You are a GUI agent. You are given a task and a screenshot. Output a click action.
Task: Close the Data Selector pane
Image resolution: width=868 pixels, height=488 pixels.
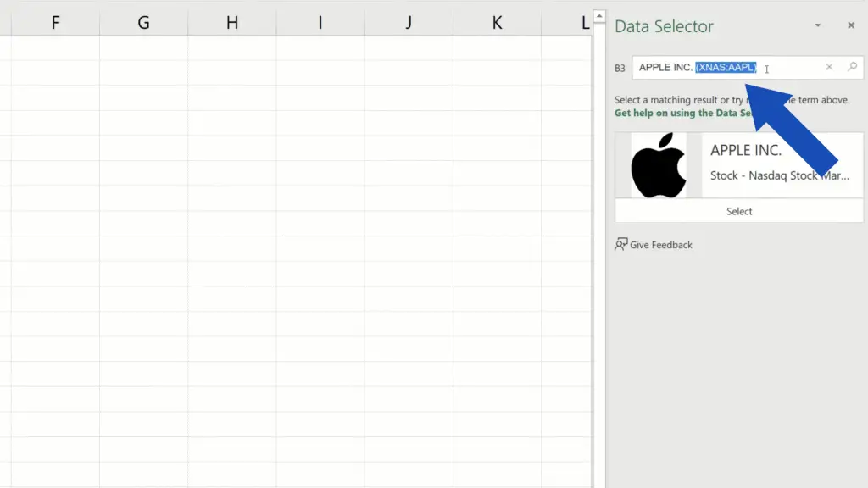pos(851,25)
